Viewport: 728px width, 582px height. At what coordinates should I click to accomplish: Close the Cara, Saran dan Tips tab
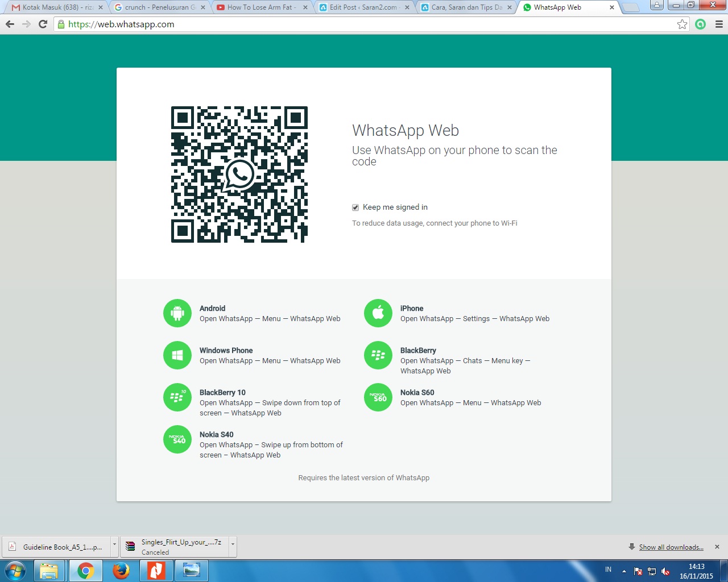tap(510, 7)
